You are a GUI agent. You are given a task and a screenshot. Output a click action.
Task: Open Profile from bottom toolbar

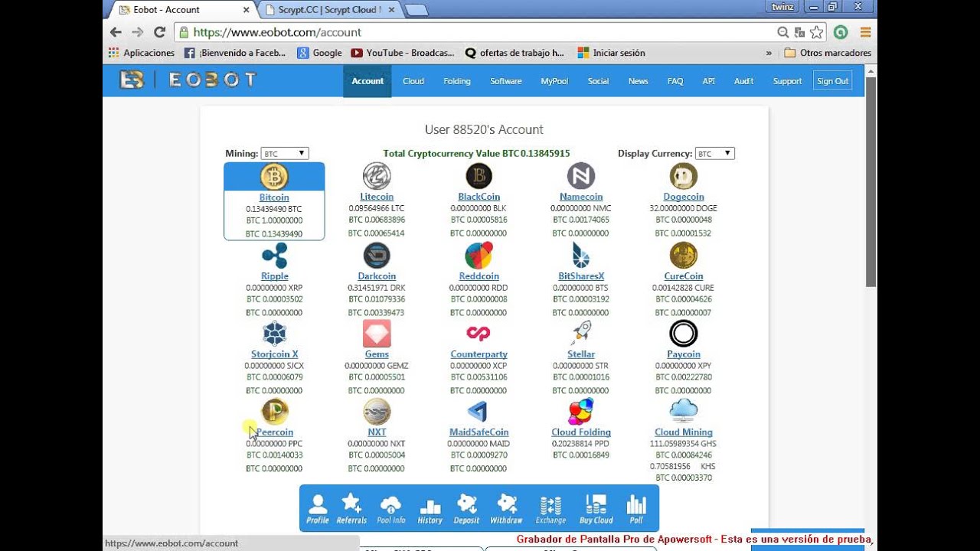click(318, 509)
